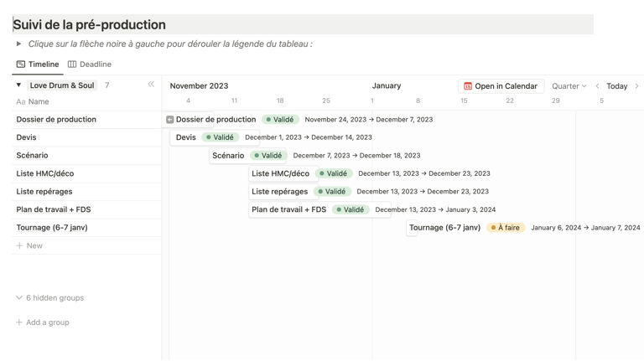Click the Validé status badge on Scénario bar
This screenshot has height=361, width=644.
(268, 156)
